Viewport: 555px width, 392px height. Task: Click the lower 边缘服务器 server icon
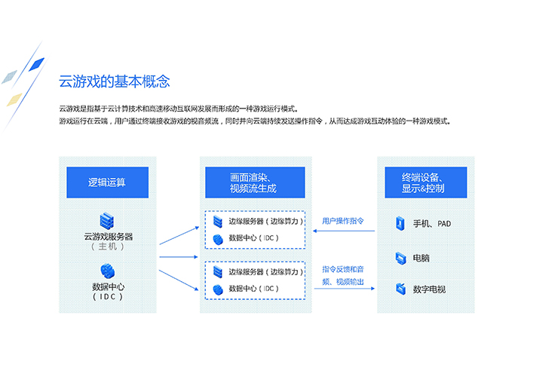tap(218, 272)
